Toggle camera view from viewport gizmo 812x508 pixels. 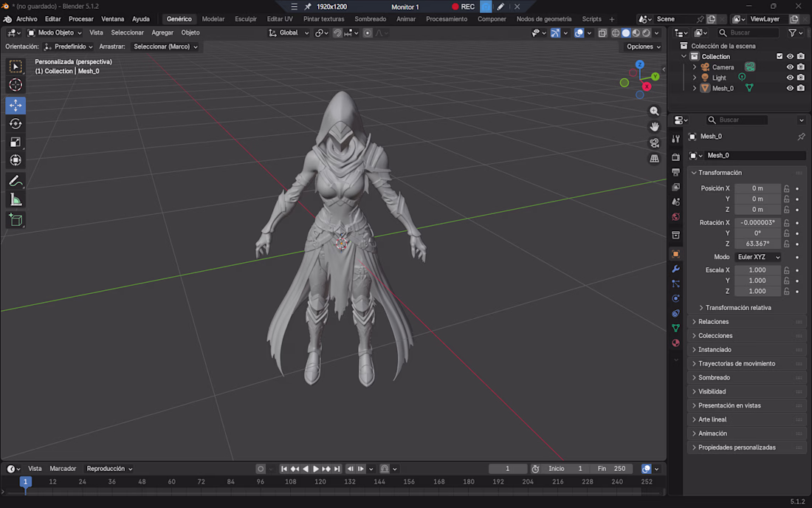click(x=655, y=143)
